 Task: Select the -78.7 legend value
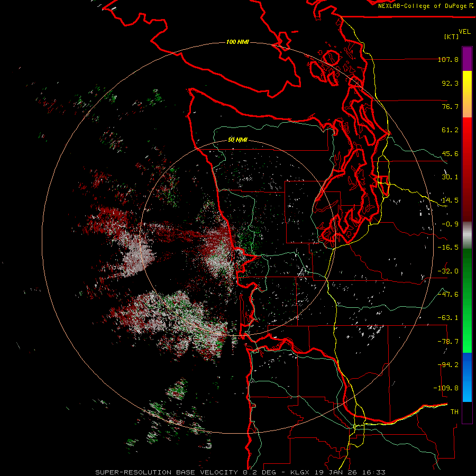448,342
